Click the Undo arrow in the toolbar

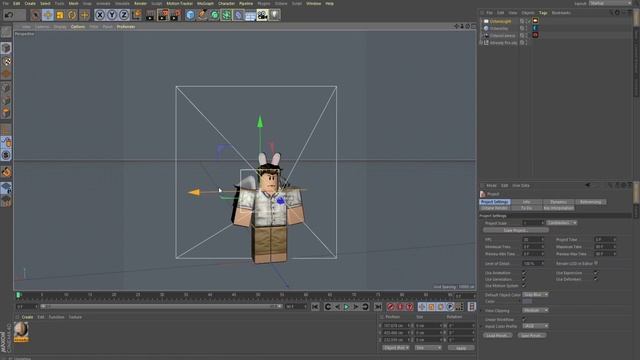tap(9, 15)
